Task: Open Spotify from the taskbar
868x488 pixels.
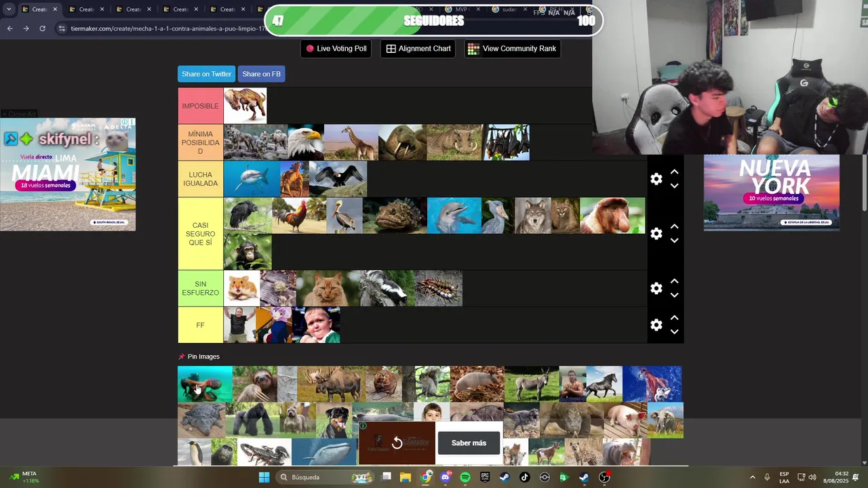Action: coord(465,477)
